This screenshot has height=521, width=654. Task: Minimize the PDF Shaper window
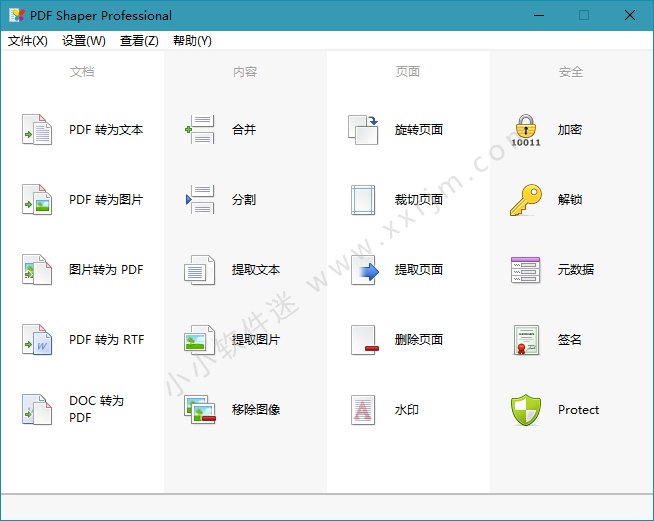tap(539, 15)
